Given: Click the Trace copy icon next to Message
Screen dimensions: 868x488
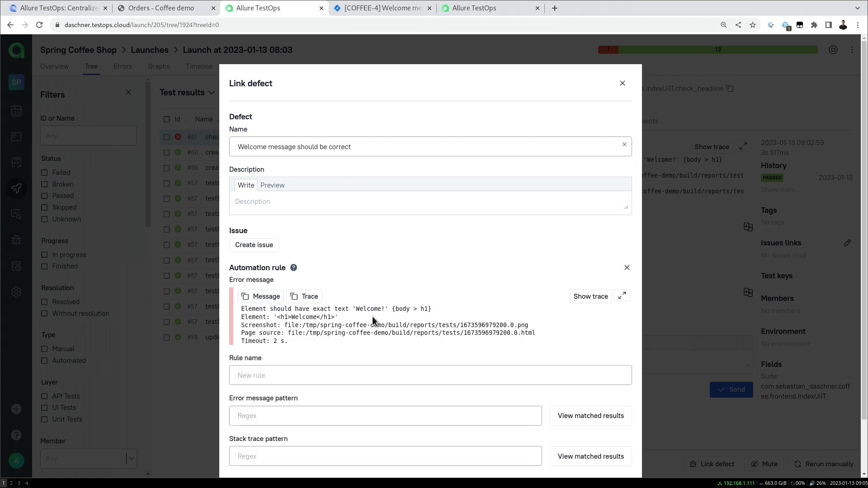Looking at the screenshot, I should tap(294, 296).
